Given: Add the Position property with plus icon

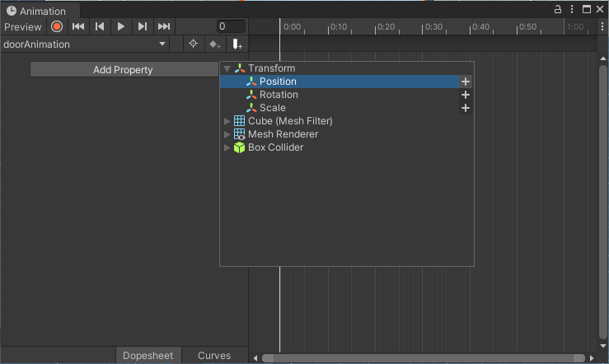Looking at the screenshot, I should 466,82.
